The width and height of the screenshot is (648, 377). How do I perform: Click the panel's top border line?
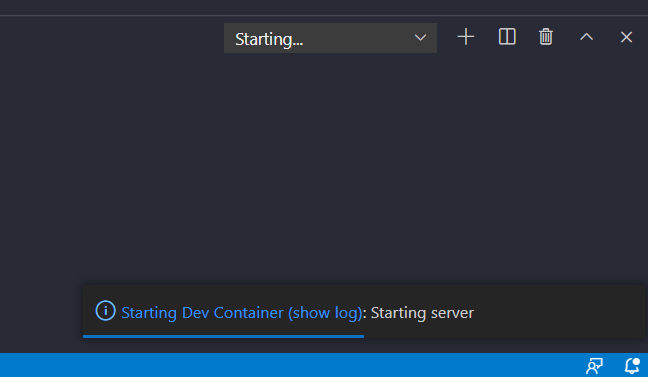[x=324, y=16]
